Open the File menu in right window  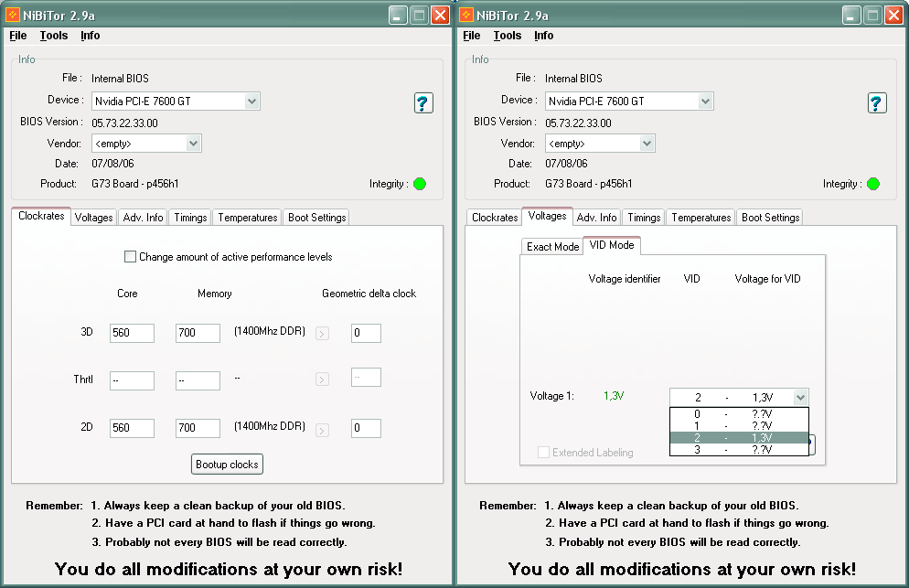click(x=471, y=36)
